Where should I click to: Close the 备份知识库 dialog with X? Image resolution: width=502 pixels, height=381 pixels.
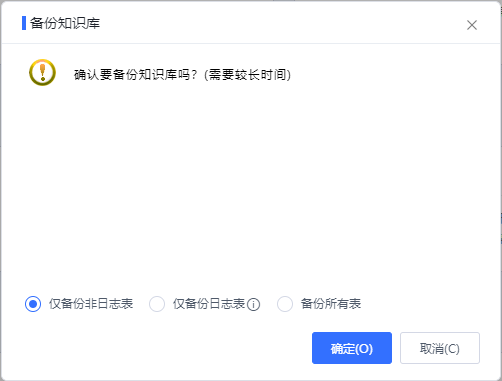point(472,25)
